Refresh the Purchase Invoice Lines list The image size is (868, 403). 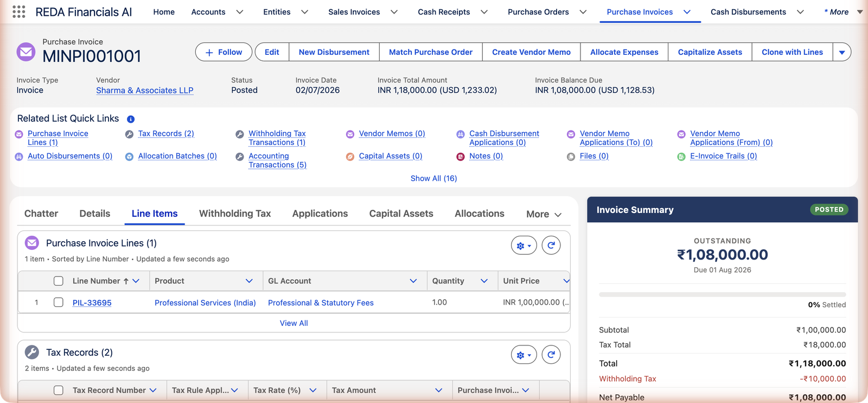[x=551, y=245]
